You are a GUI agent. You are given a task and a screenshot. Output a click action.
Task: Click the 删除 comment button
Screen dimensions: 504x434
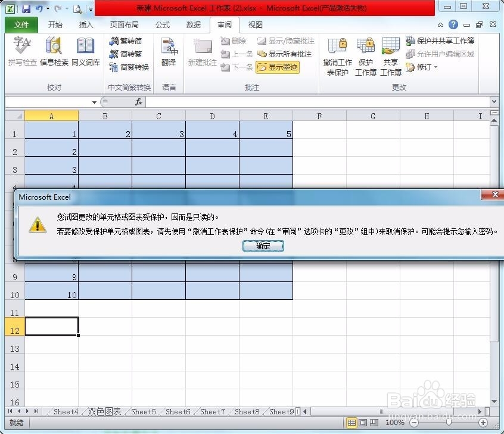tap(234, 41)
